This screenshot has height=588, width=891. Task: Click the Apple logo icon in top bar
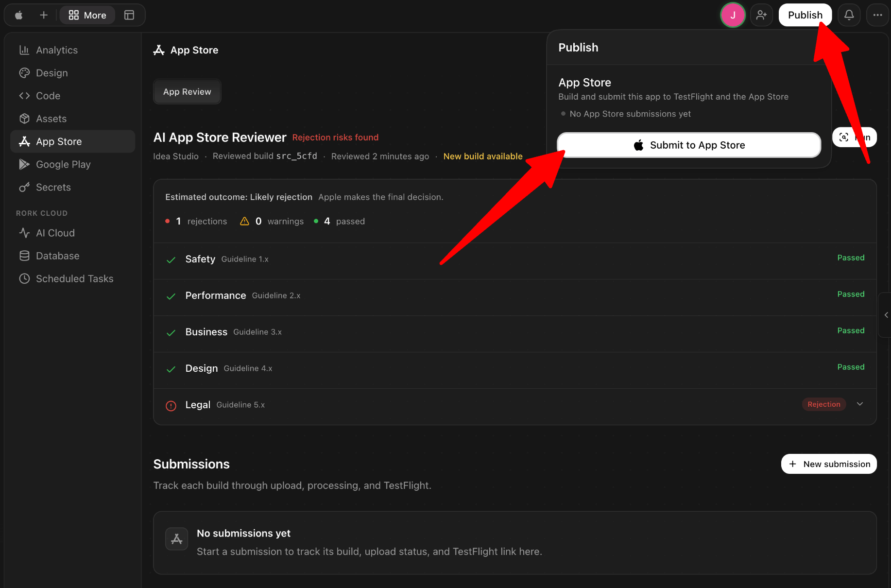click(x=19, y=15)
